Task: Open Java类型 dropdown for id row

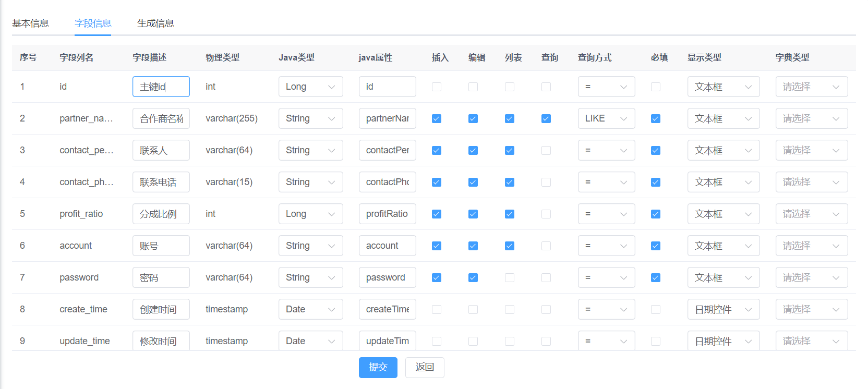Action: (311, 87)
